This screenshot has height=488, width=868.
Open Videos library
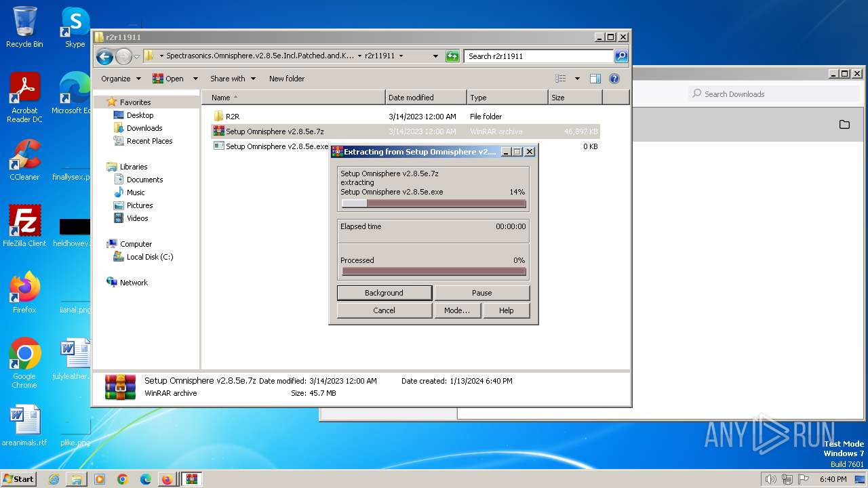137,218
